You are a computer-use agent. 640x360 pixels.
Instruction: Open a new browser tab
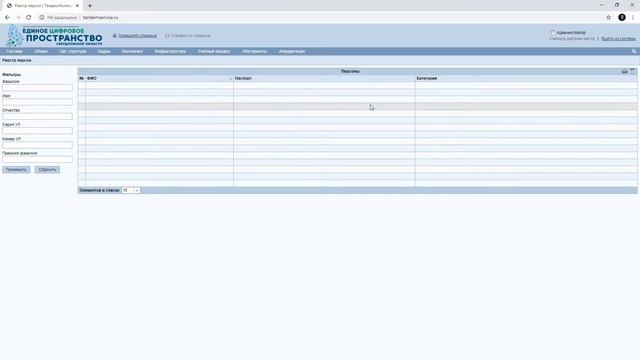(x=90, y=6)
